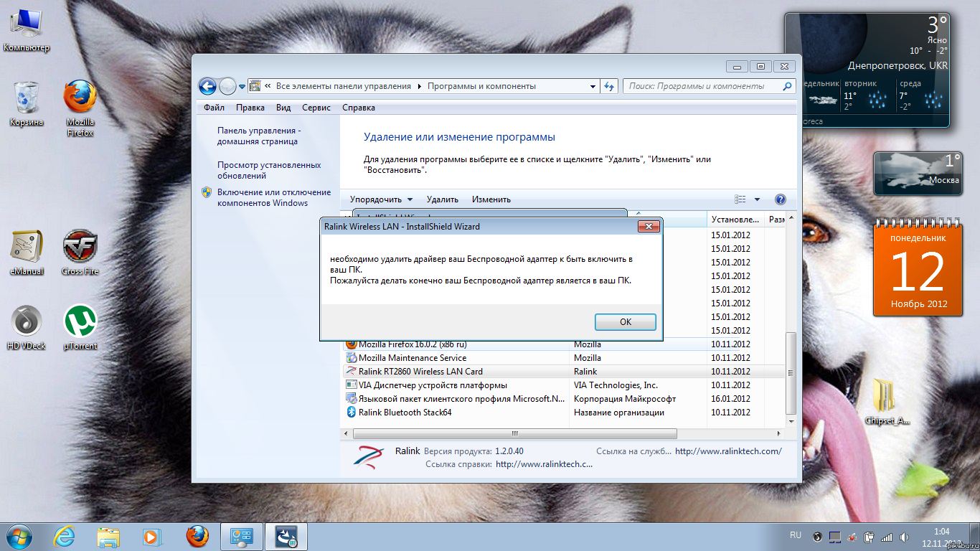Launch Internet Explorer from the taskbar
Viewport: 980px width, 551px height.
click(x=65, y=536)
